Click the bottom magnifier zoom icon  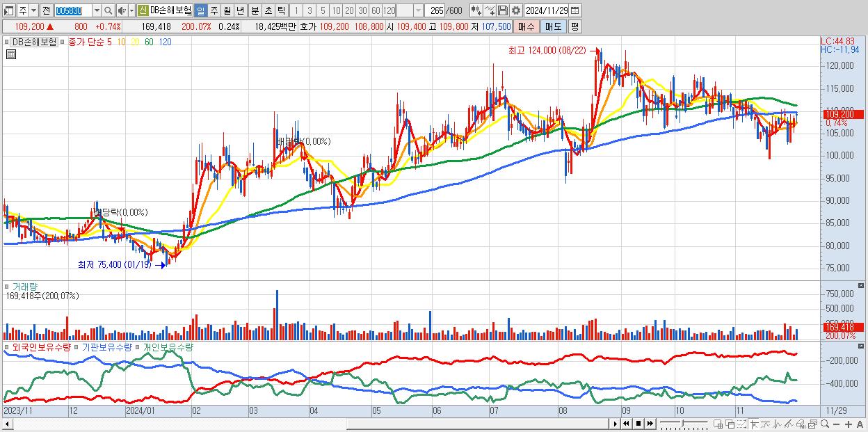tap(825, 424)
